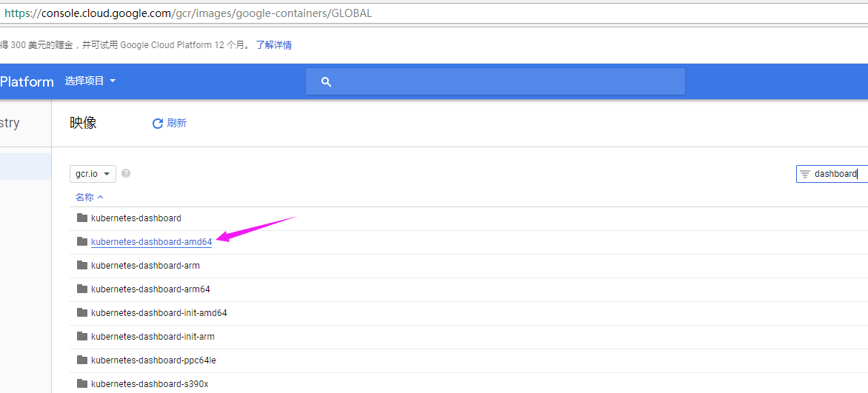The height and width of the screenshot is (393, 868).
Task: Open the kubernetes-dashboard-arm64 repository
Action: (x=150, y=289)
